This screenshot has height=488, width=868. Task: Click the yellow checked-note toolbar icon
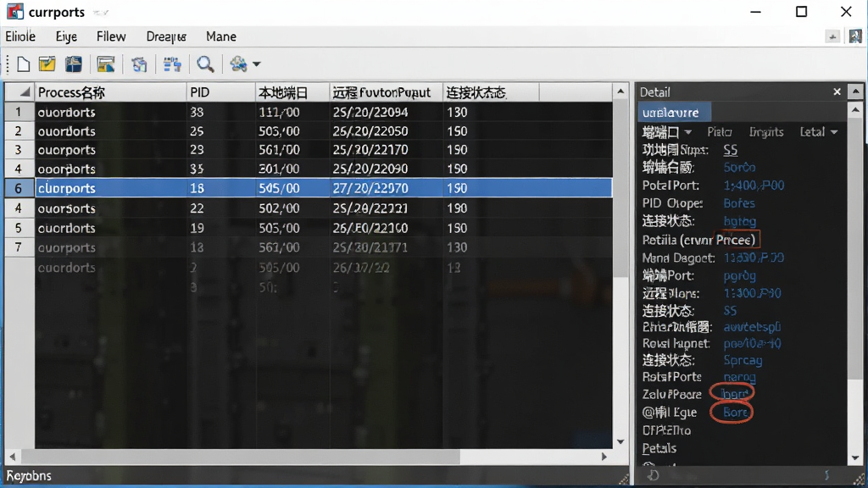[x=47, y=64]
